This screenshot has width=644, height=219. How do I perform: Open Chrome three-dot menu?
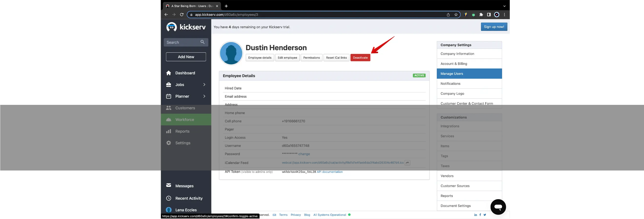coord(504,14)
